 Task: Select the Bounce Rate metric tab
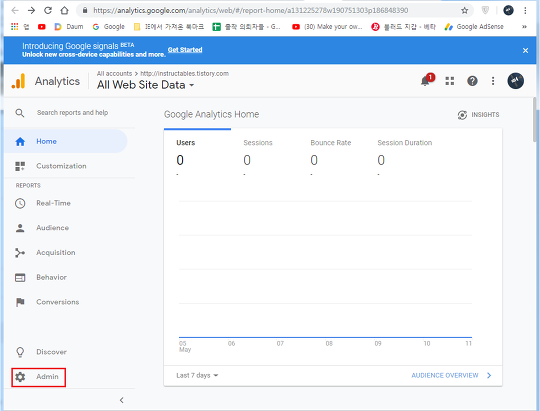tap(331, 158)
